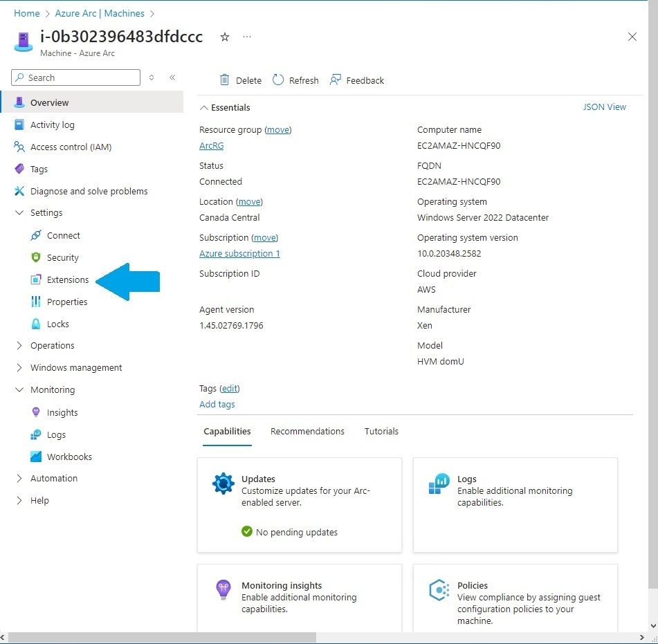658x644 pixels.
Task: Click the Workbooks chart icon
Action: [x=36, y=457]
